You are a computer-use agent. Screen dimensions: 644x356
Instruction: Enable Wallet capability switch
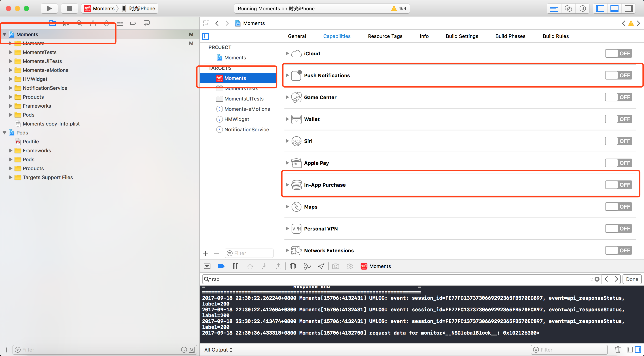click(x=619, y=119)
